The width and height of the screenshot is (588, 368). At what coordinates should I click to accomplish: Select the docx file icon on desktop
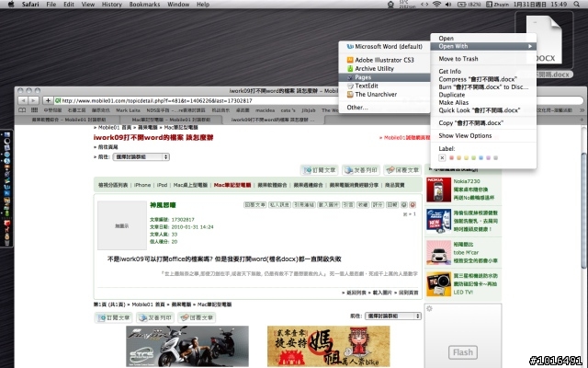544,40
